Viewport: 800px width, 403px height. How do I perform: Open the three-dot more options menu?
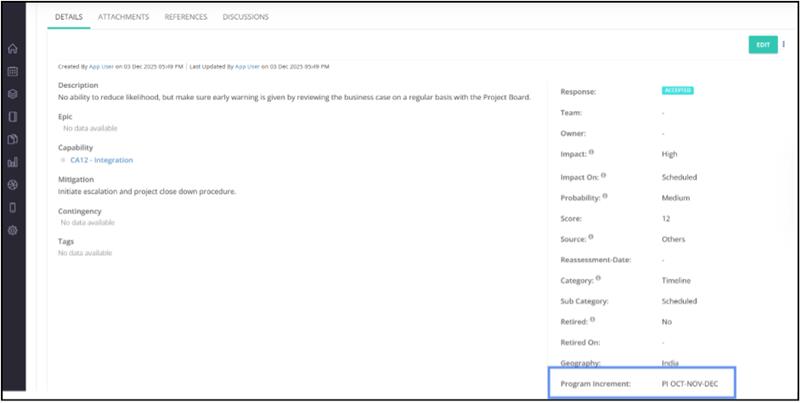[x=784, y=44]
